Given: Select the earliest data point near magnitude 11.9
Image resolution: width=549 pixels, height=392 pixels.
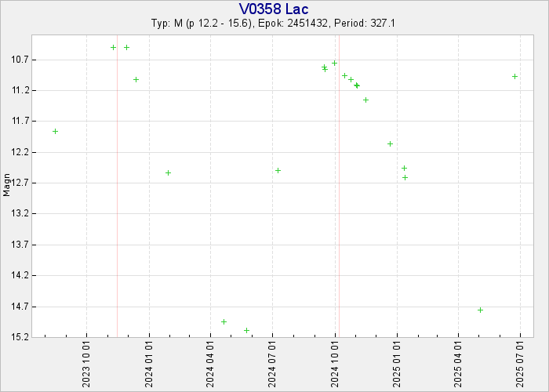Looking at the screenshot, I should pos(55,131).
